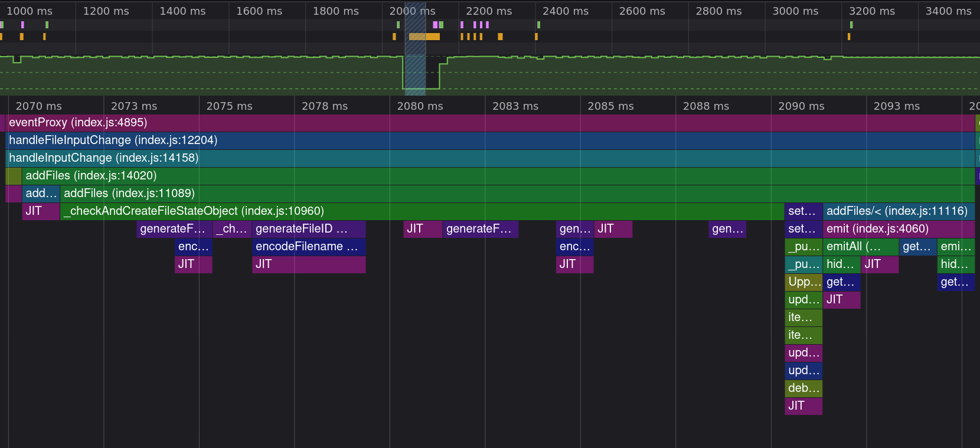Select the emitAll (… frame
980x448 pixels.
861,247
